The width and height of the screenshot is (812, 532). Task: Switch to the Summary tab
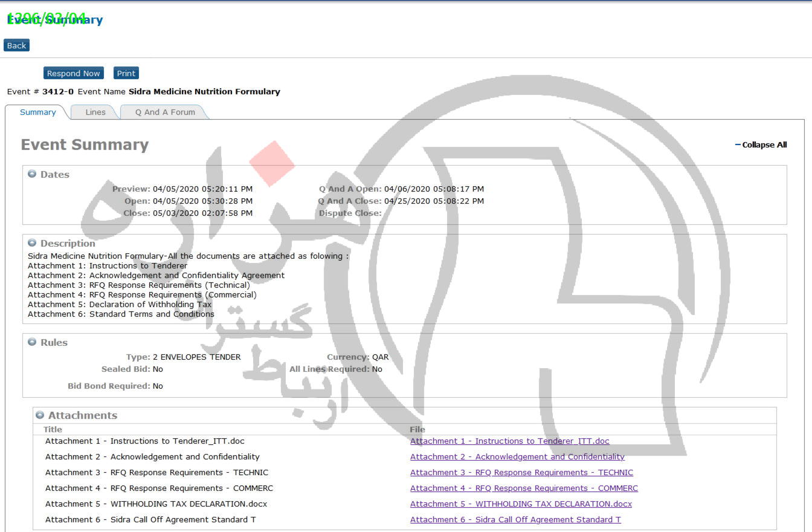tap(37, 112)
